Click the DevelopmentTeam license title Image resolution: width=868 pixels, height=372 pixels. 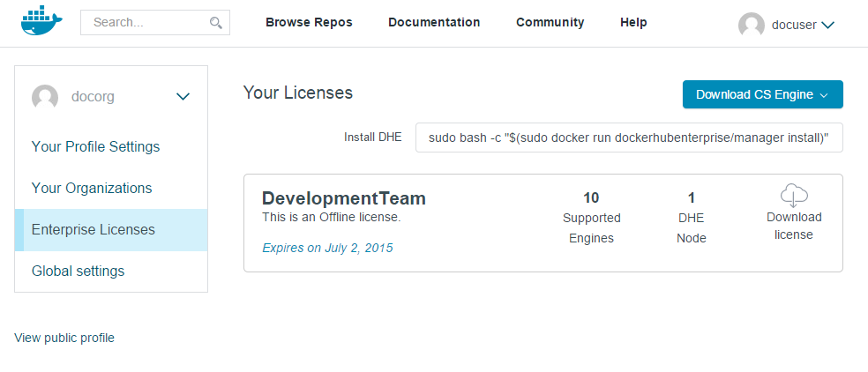tap(344, 198)
